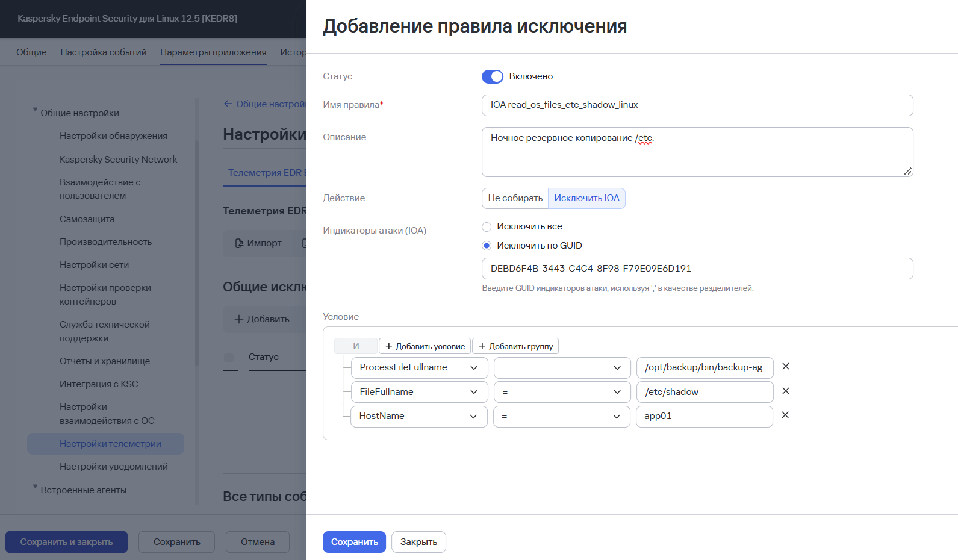
Task: Remove the FileFullname condition row
Action: click(x=785, y=391)
